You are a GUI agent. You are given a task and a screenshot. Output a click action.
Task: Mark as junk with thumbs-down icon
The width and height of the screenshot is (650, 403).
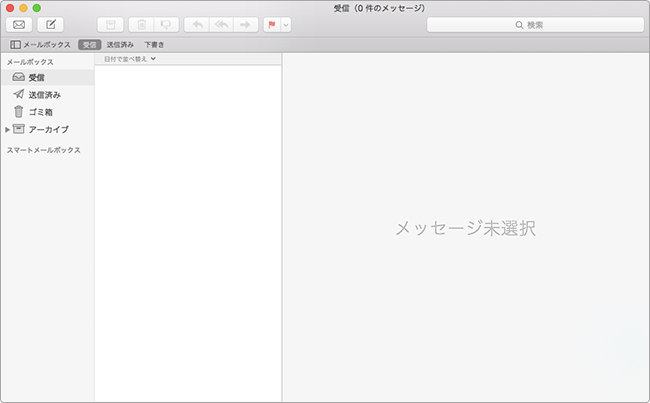(166, 24)
